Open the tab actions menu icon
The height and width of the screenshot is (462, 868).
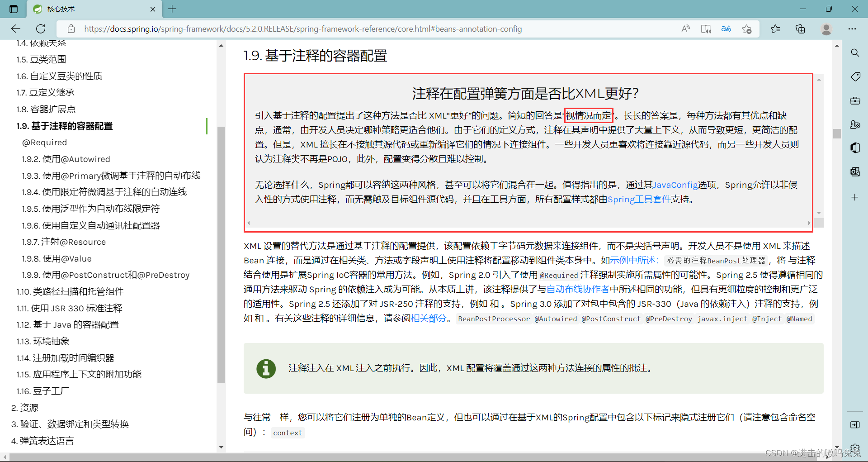[14, 9]
